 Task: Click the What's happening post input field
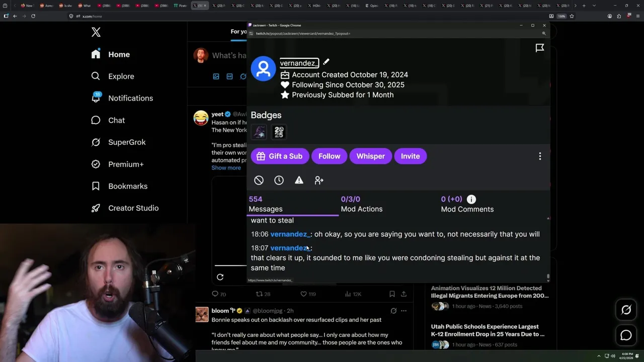229,55
